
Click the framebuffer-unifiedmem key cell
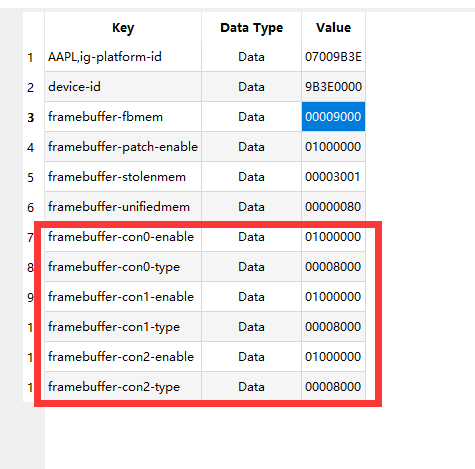click(x=123, y=207)
